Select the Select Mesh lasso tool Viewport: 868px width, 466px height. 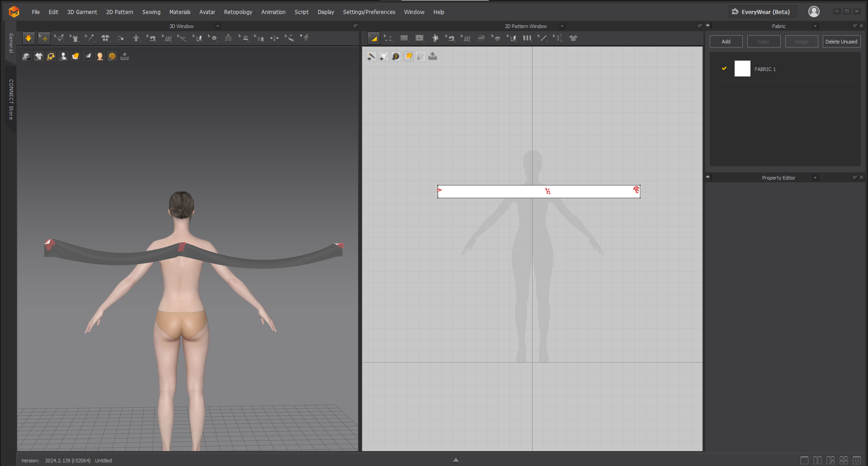tap(59, 38)
